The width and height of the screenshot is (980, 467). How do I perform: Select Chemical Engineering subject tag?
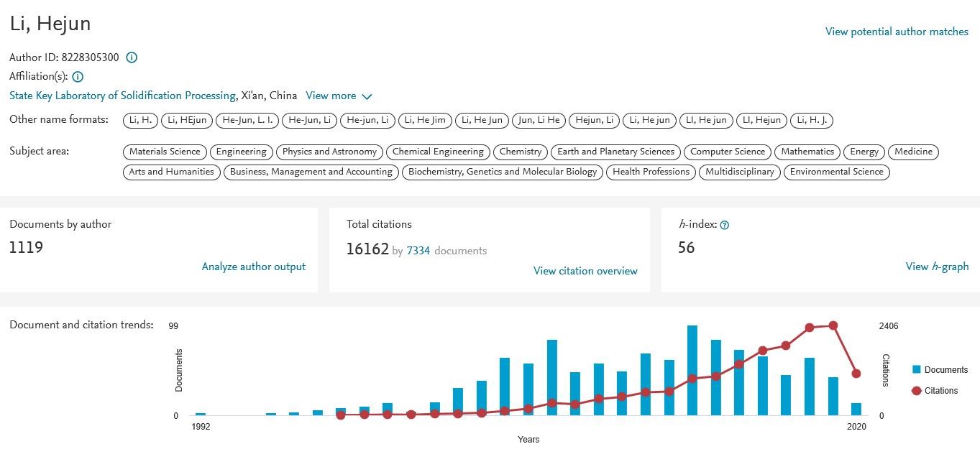click(x=438, y=152)
